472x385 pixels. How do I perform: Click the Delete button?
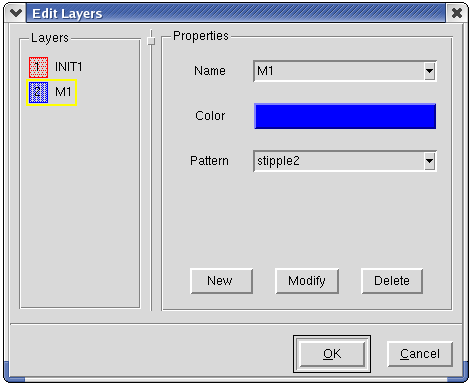coord(392,281)
